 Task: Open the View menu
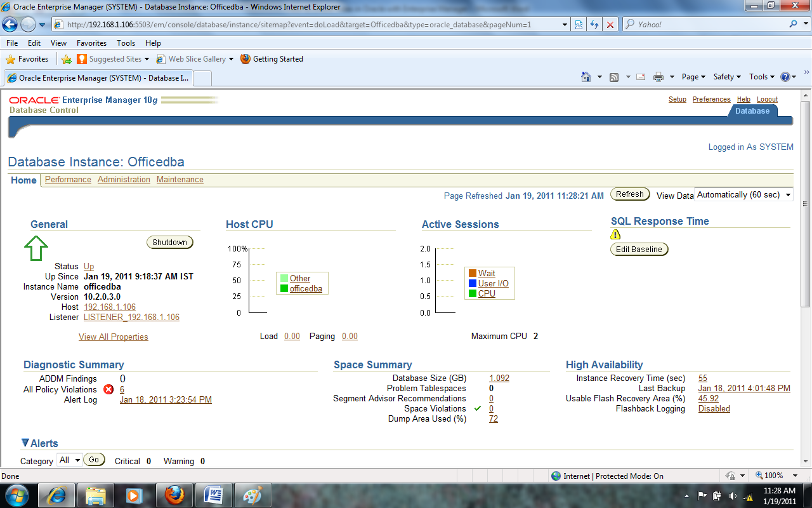click(58, 43)
